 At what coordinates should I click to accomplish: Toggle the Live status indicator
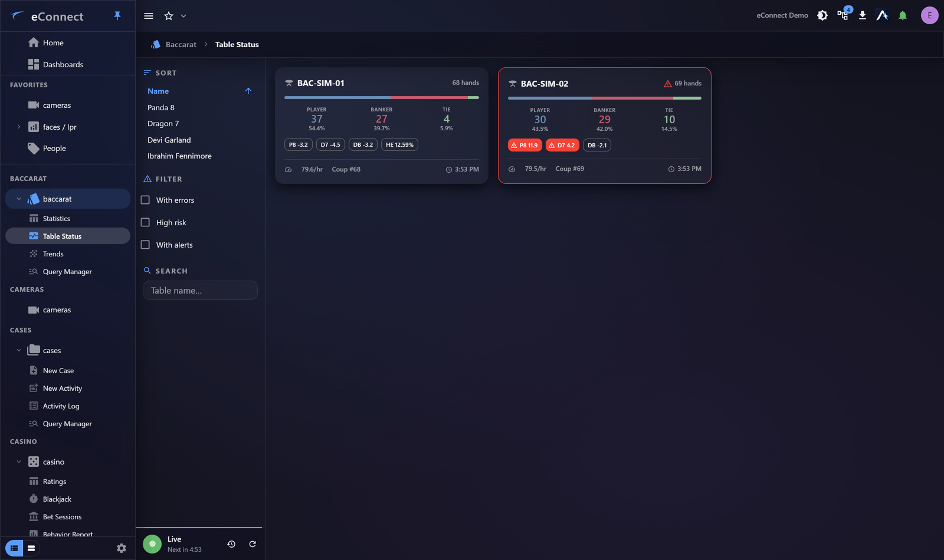tap(152, 543)
